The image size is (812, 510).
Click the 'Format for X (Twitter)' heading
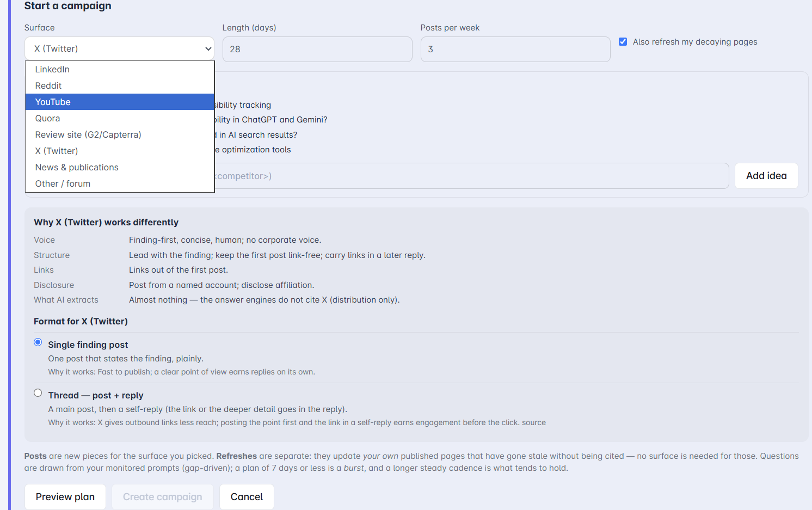click(81, 321)
